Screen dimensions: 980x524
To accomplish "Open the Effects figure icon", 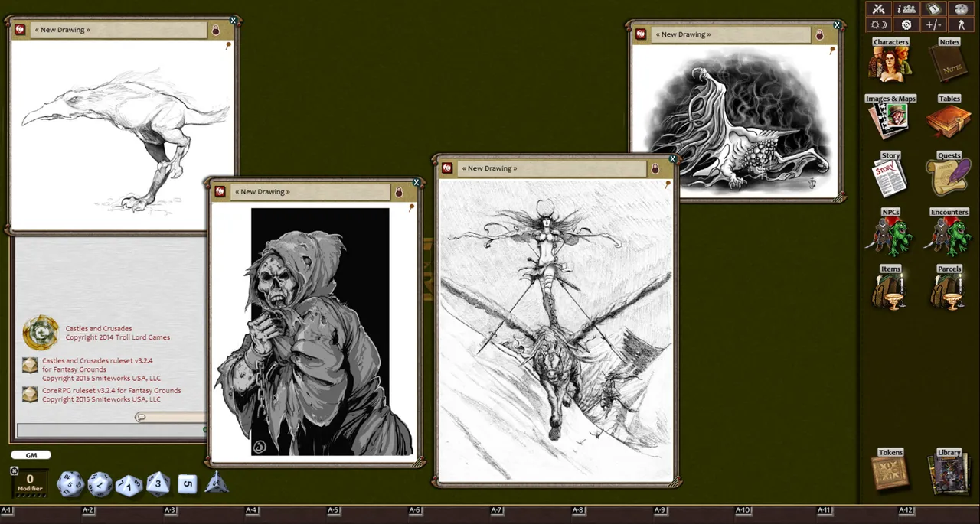I will point(960,24).
